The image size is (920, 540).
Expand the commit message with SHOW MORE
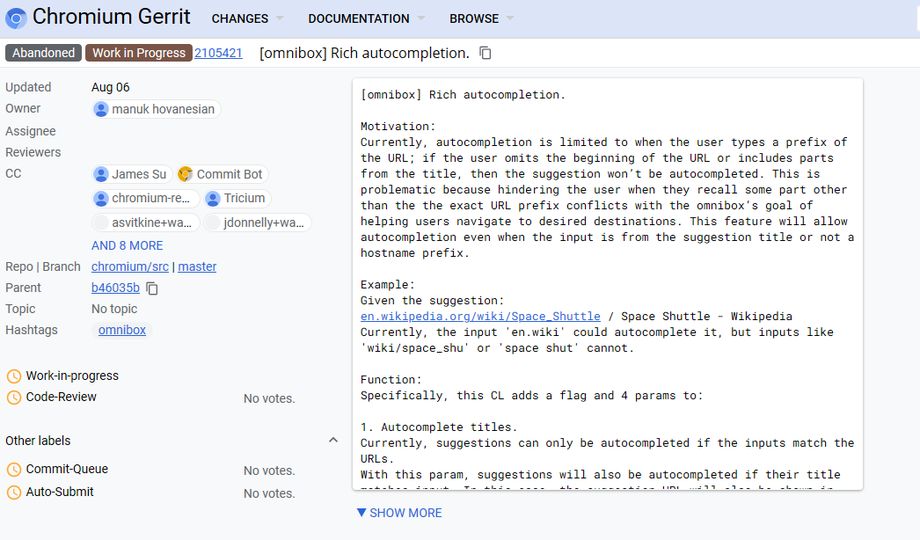399,513
